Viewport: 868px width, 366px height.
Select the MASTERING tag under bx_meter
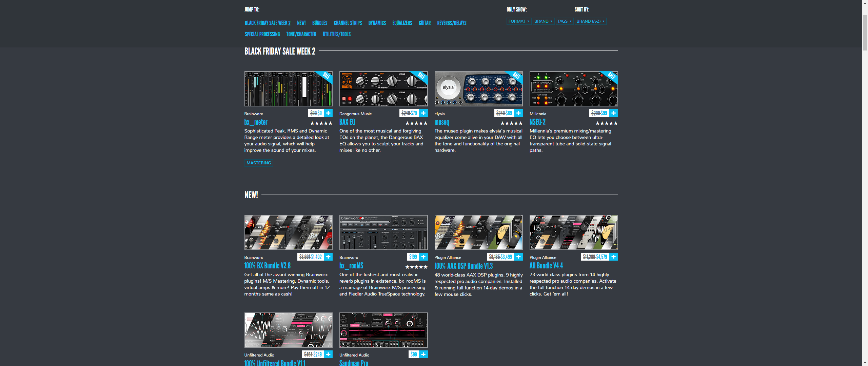click(259, 163)
